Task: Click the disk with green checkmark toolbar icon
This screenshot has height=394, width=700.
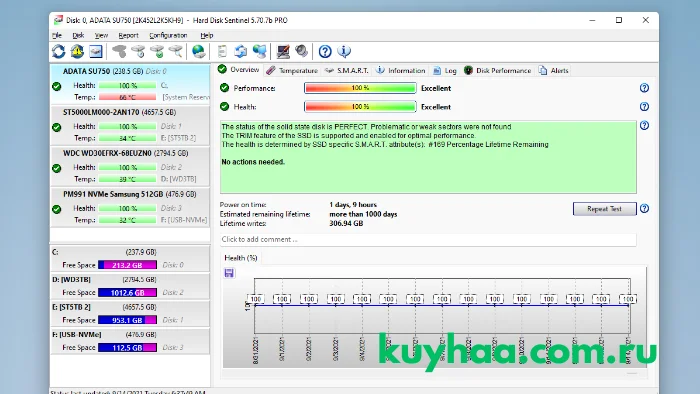Action: click(x=157, y=52)
